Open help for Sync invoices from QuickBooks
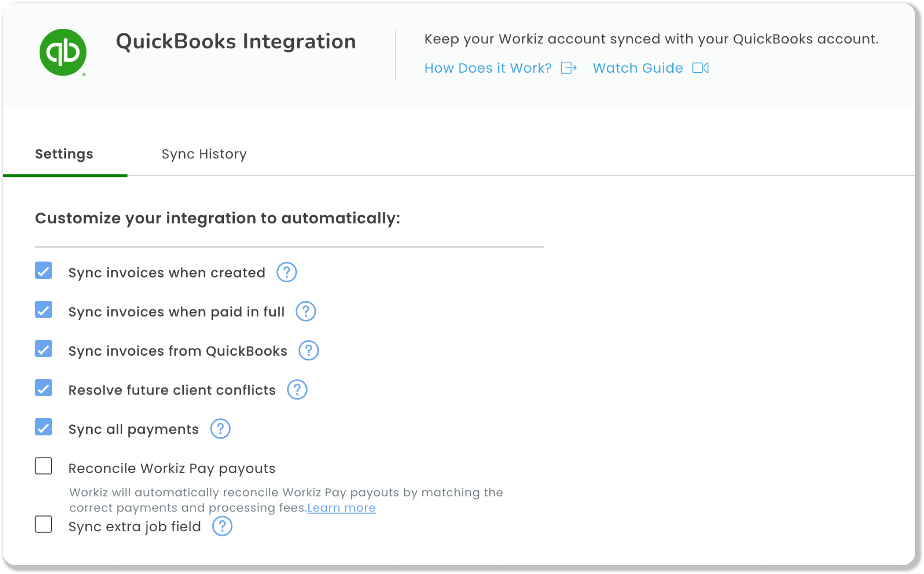This screenshot has width=924, height=574. pyautogui.click(x=309, y=351)
